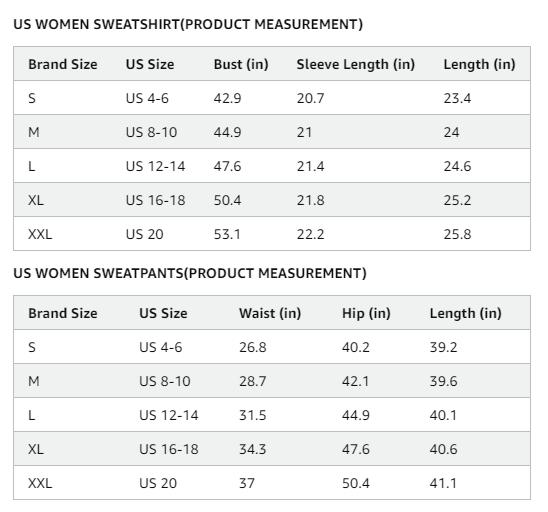Click the 26.8 waist value

click(x=253, y=347)
